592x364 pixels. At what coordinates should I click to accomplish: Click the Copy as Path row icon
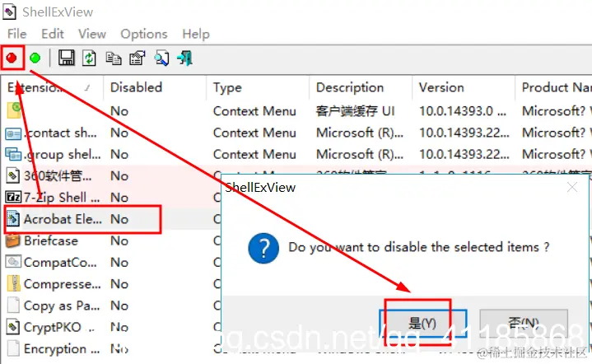[x=13, y=305]
